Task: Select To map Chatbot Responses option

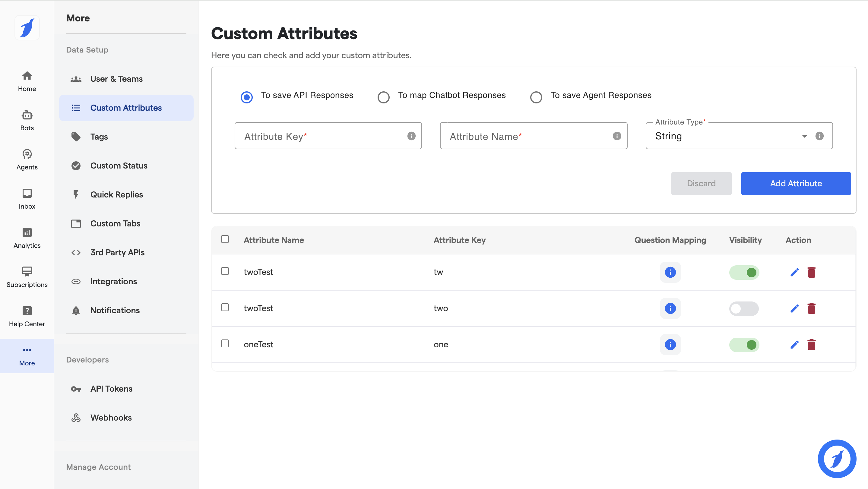Action: [383, 97]
